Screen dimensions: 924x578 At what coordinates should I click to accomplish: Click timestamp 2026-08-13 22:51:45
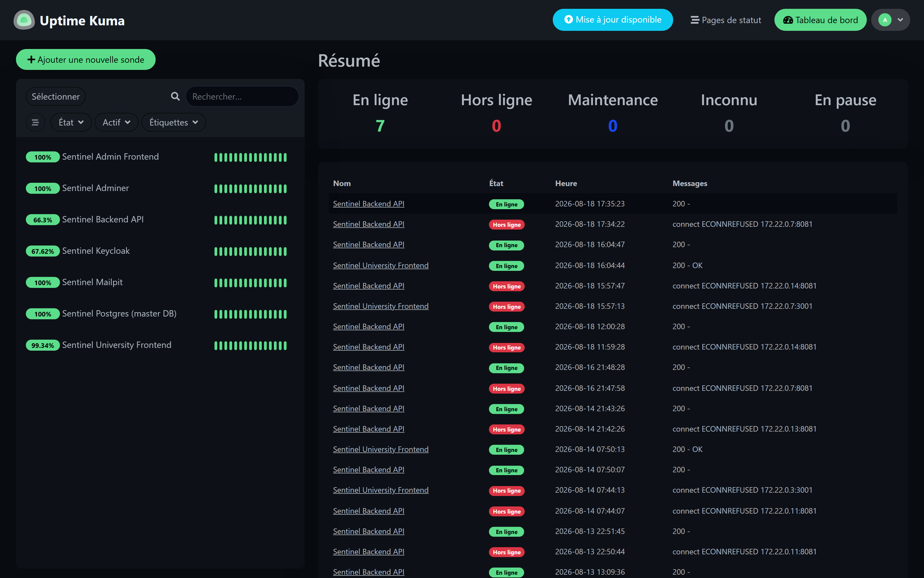pos(590,531)
